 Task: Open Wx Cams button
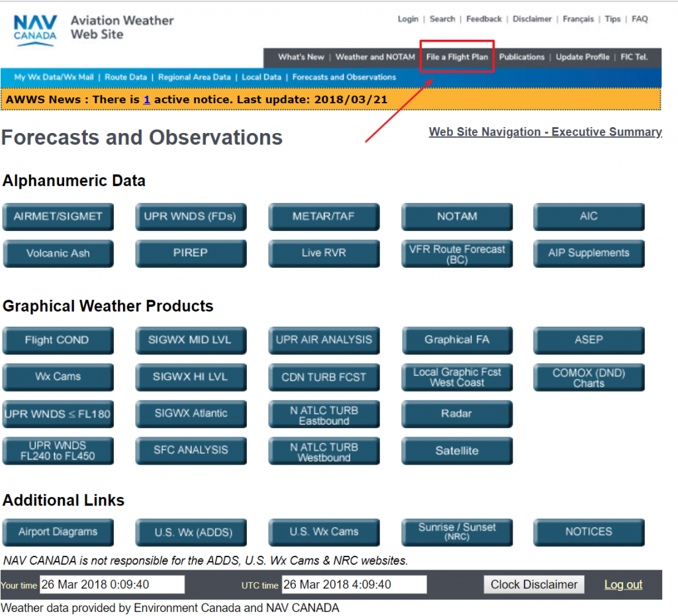point(58,377)
